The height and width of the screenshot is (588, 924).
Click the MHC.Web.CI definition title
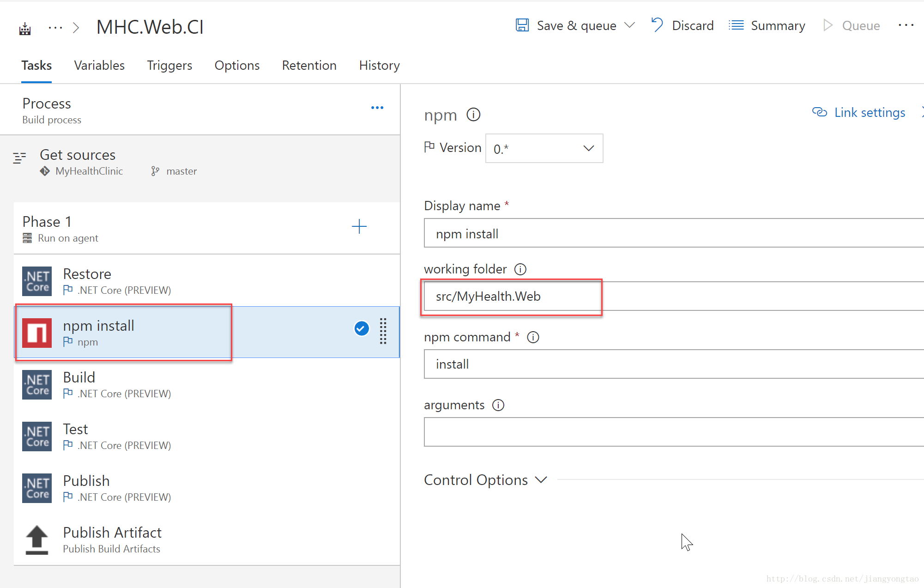(150, 27)
